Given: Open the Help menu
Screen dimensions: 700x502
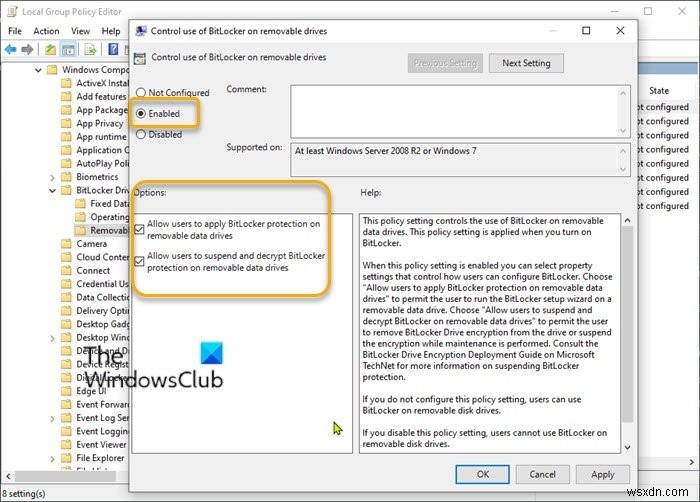Looking at the screenshot, I should pos(111,31).
